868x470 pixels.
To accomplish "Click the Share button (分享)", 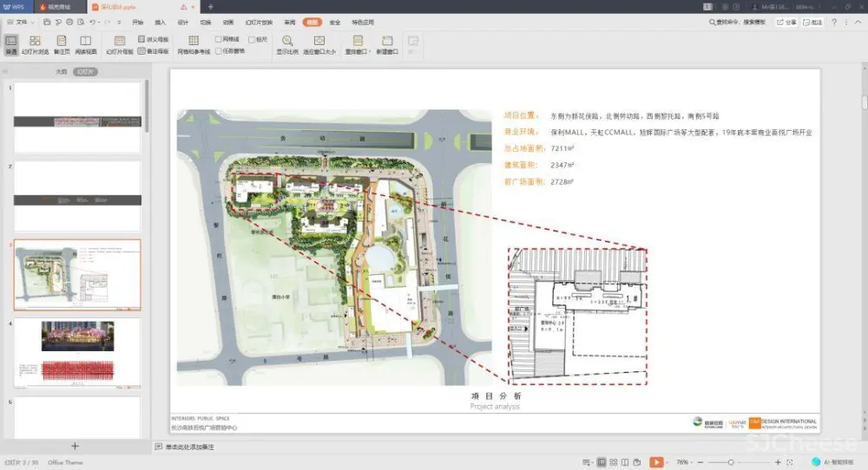I will 786,22.
